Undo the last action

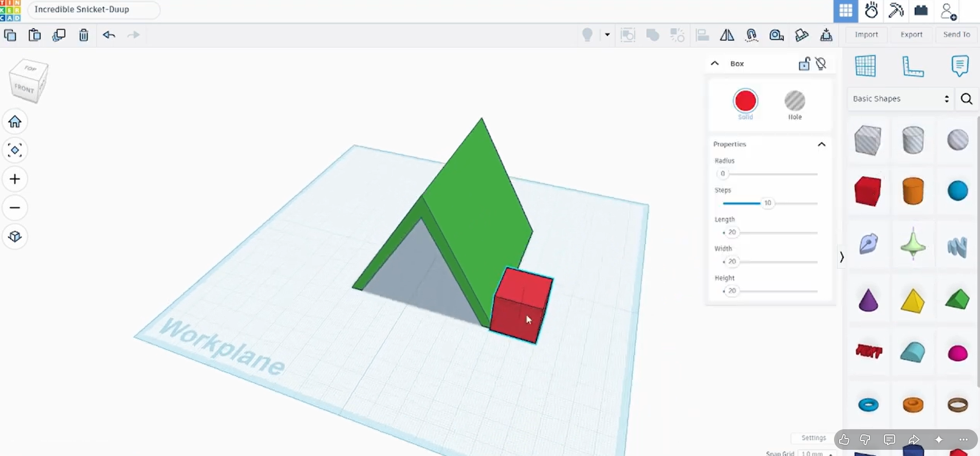pos(109,35)
